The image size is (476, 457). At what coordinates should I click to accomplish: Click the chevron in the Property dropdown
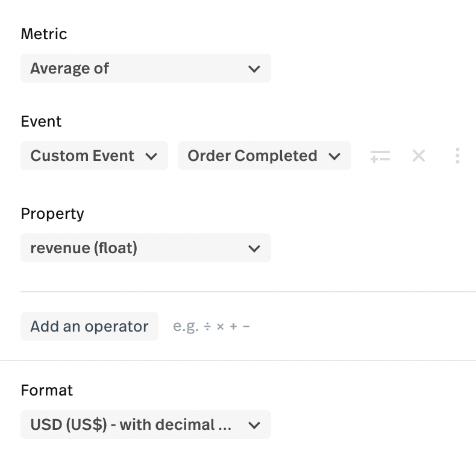pos(254,248)
